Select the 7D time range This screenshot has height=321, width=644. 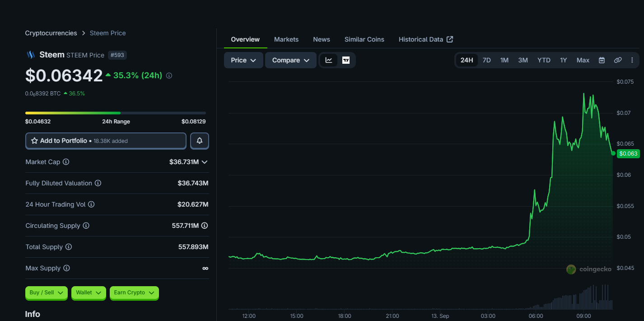click(x=487, y=60)
